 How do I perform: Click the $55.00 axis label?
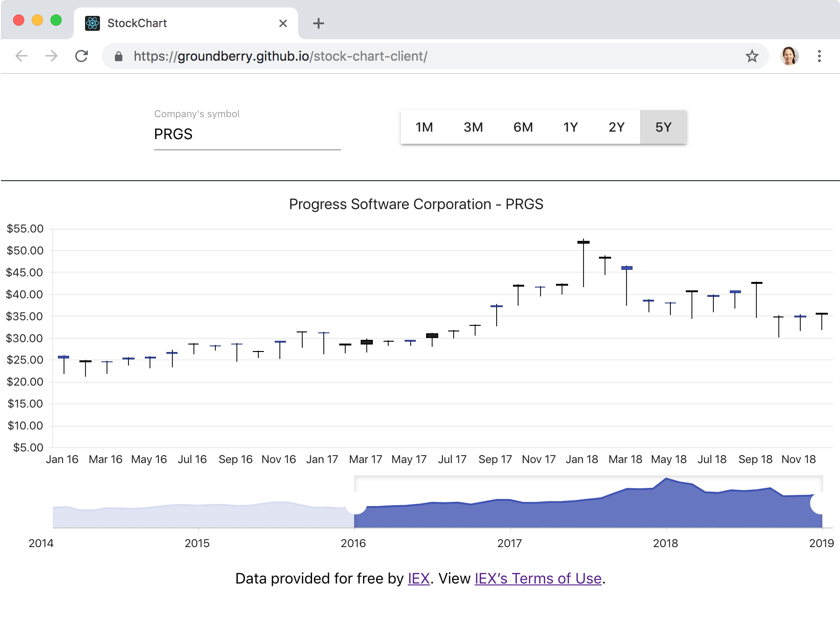(25, 229)
